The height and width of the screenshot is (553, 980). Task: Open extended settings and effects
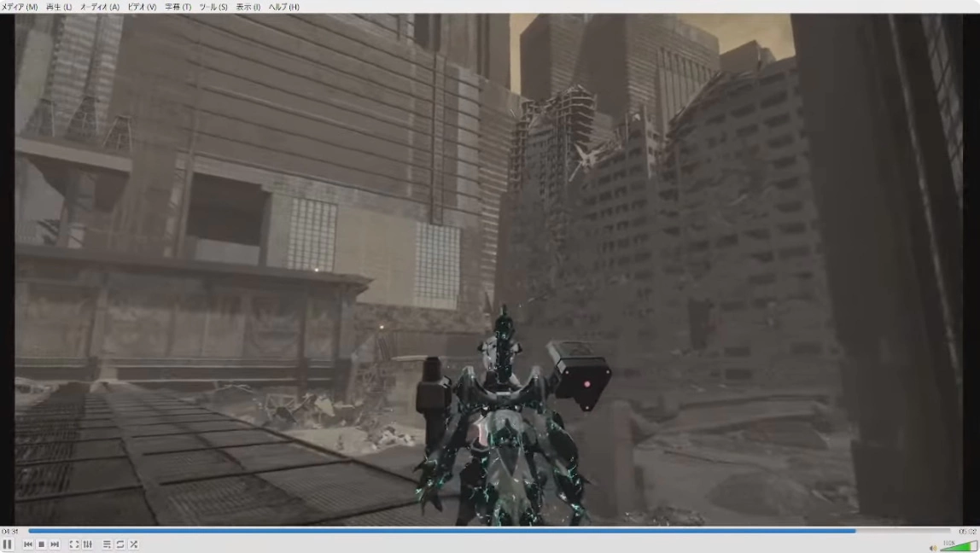(x=87, y=544)
